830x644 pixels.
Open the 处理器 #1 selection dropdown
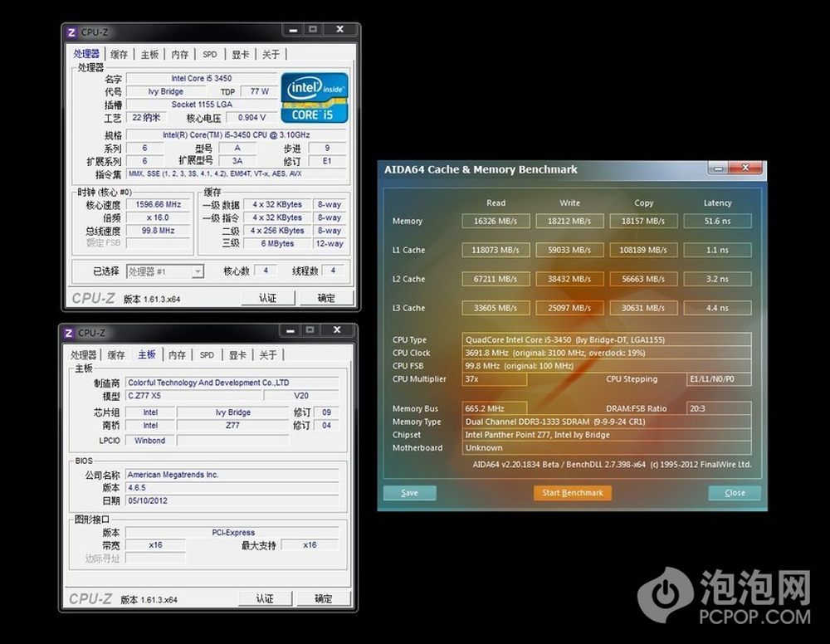pos(164,271)
